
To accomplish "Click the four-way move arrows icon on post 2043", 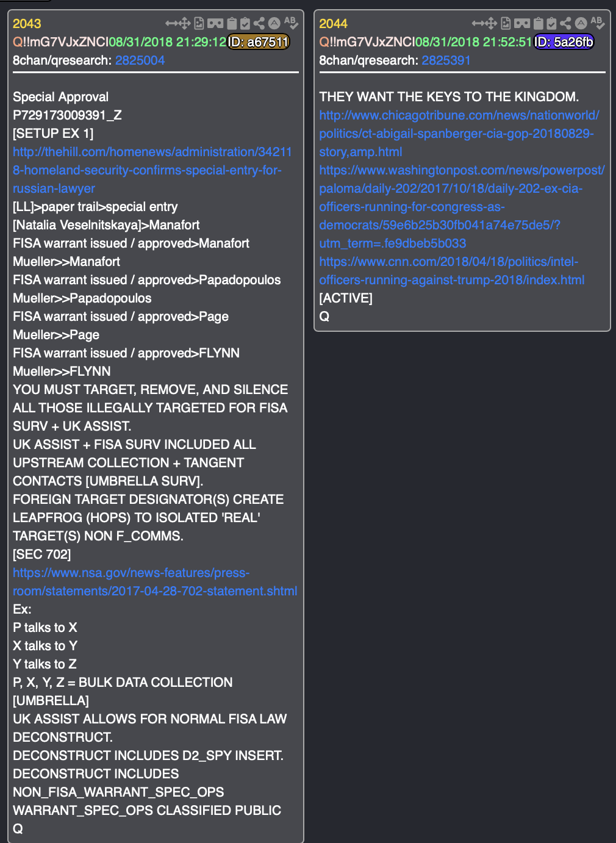I will pos(185,23).
